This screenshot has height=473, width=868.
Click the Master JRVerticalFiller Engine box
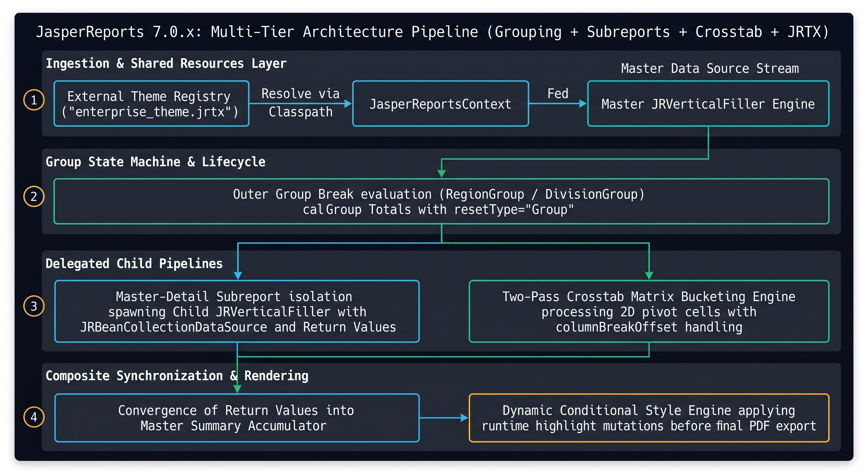click(708, 104)
